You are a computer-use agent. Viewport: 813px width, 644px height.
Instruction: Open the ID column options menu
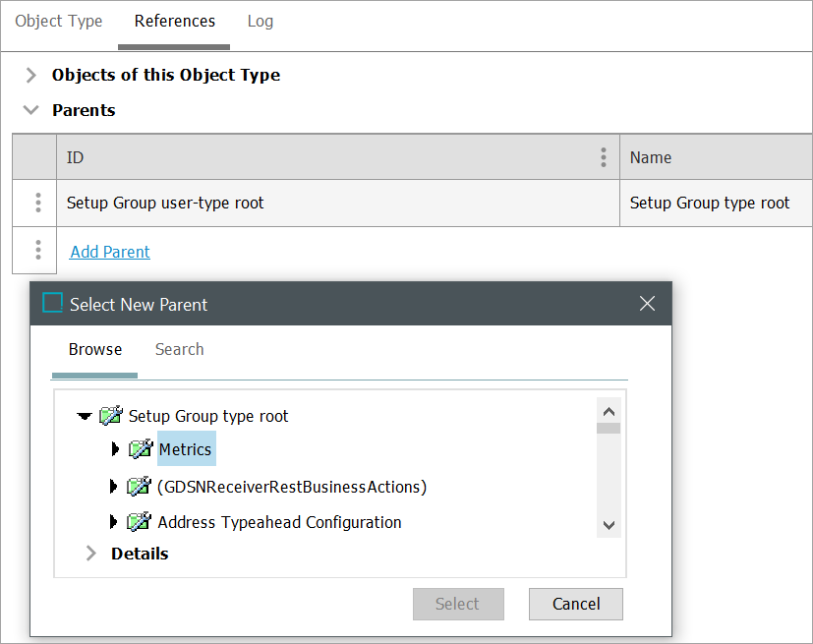point(604,157)
